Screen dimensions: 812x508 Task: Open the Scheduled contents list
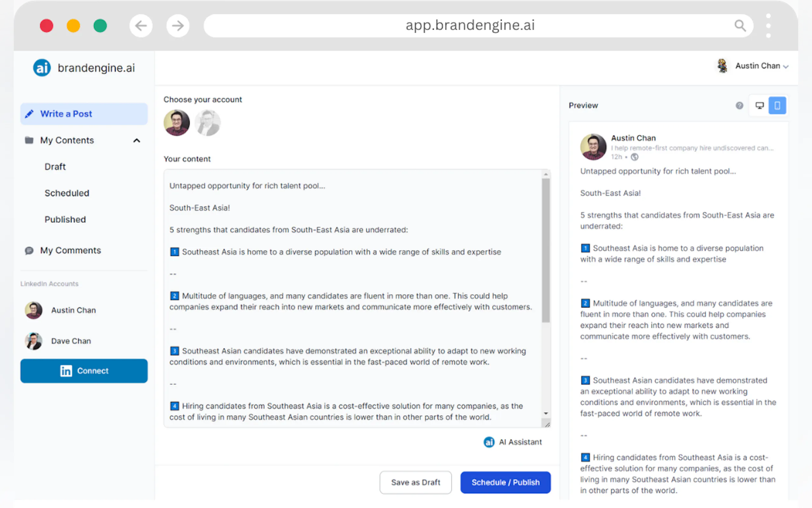coord(67,193)
